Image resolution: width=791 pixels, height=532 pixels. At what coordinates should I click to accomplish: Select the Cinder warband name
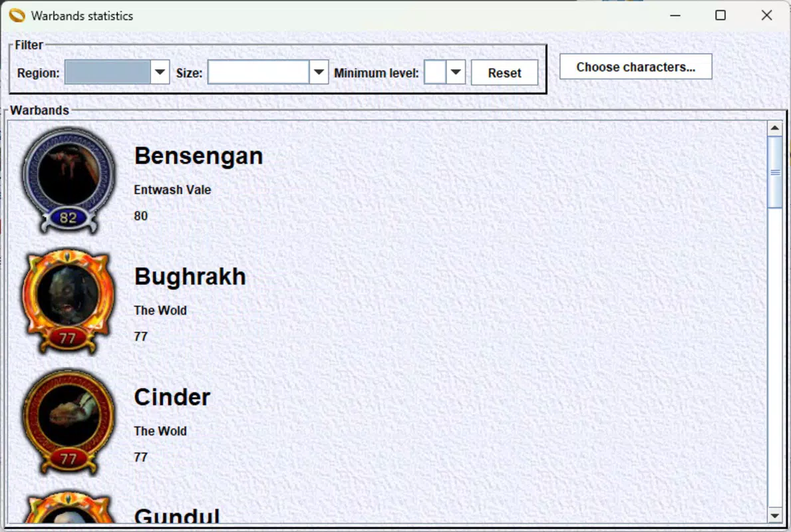click(172, 398)
